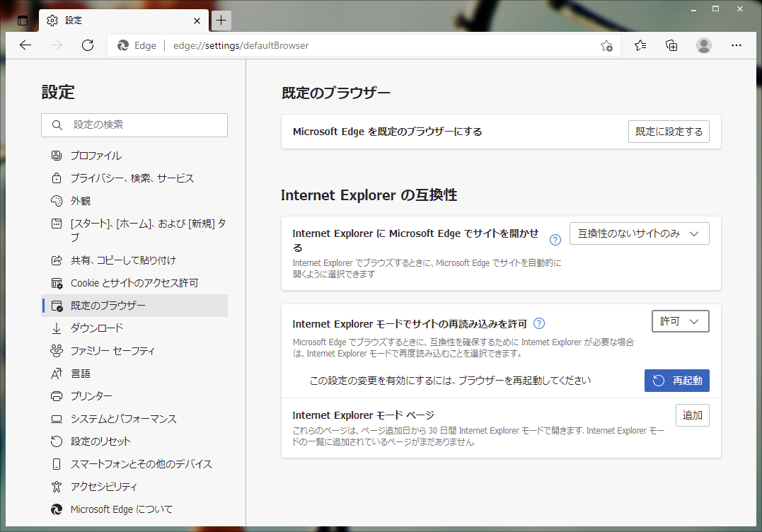Screen dimensions: 762x532
Task: Open [スタート]、[ホーム]、および [新規] タブ settings
Action: 134,231
